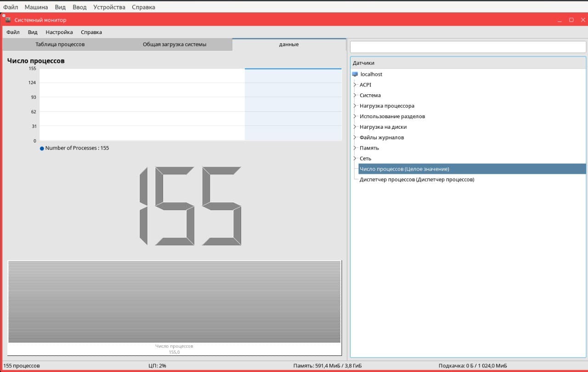Expand the Использование разделов node
This screenshot has height=372, width=588.
pos(355,116)
